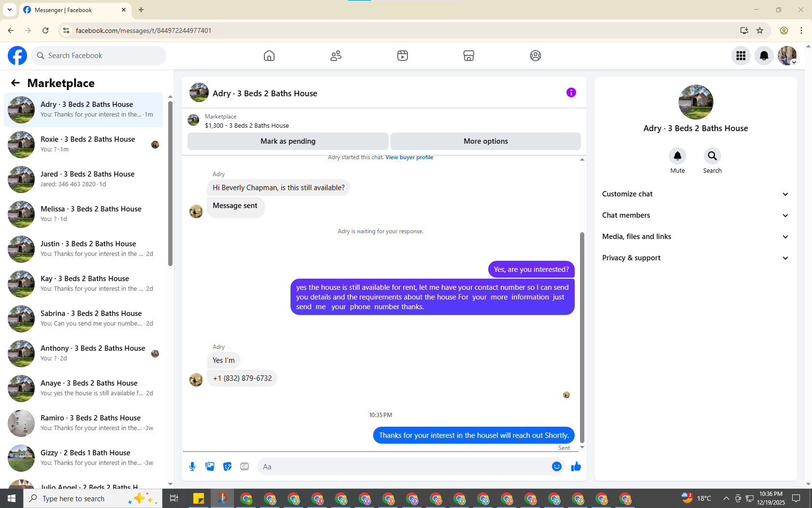812x508 pixels.
Task: Open Chrome's three-dot menu
Action: pos(801,30)
